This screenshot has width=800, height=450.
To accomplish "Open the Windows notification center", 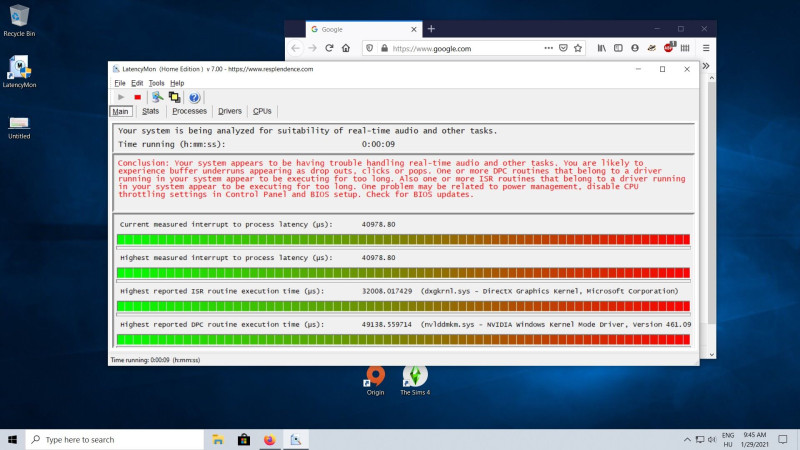I will 783,439.
